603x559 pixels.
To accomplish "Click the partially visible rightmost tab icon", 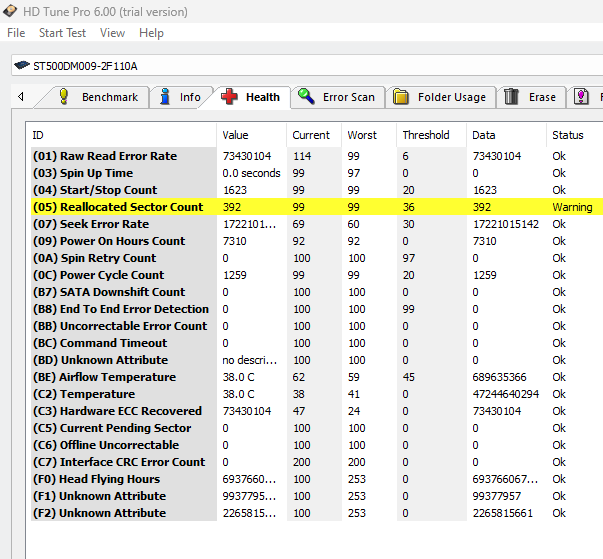I will click(581, 96).
